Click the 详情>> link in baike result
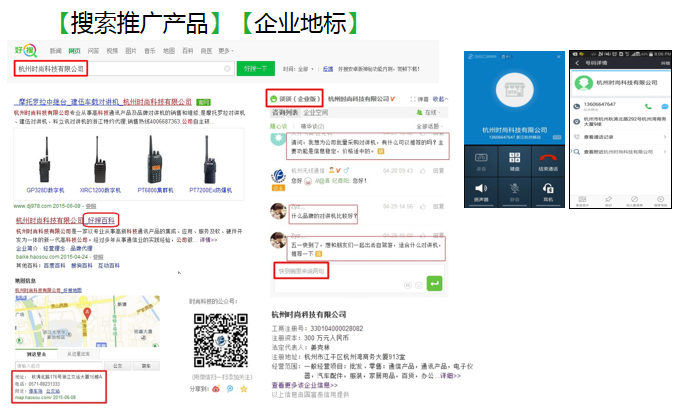 [x=208, y=240]
